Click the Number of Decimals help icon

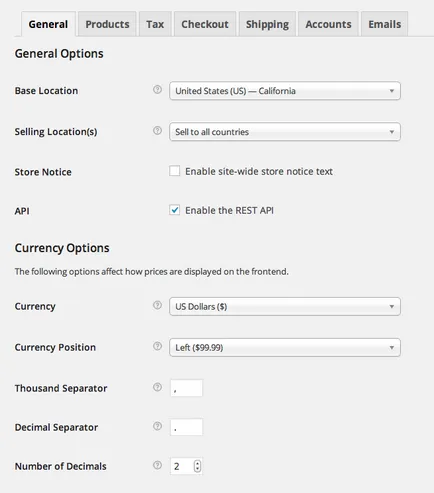click(157, 465)
